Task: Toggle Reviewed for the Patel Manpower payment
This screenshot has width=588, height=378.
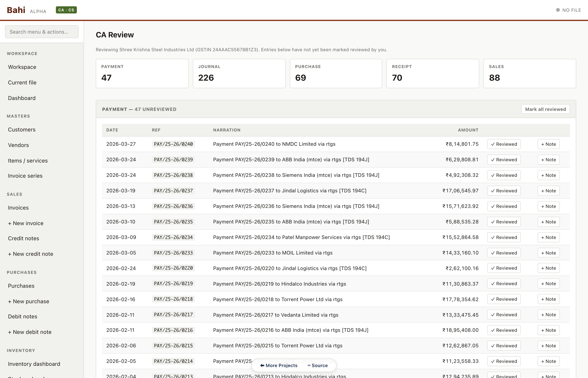Action: click(x=504, y=237)
